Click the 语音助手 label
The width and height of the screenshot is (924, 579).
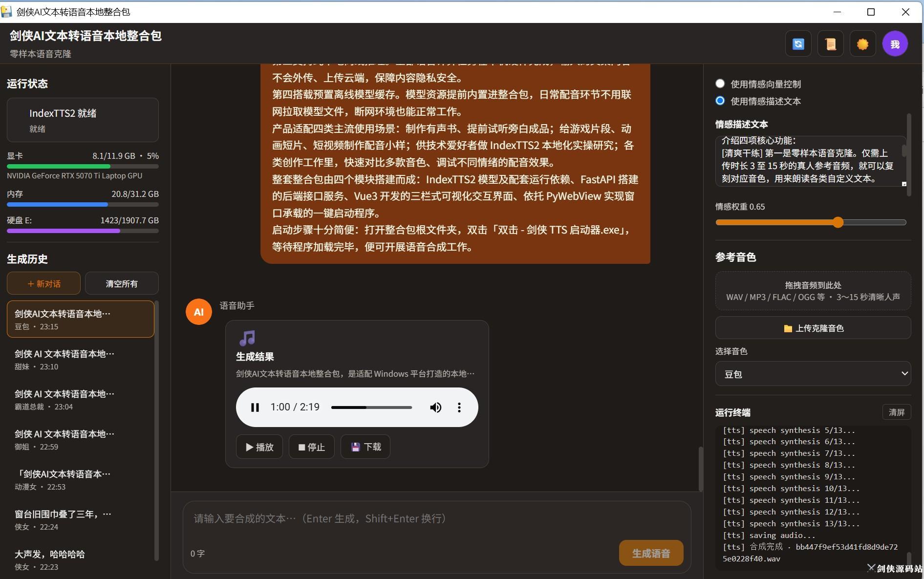(237, 305)
